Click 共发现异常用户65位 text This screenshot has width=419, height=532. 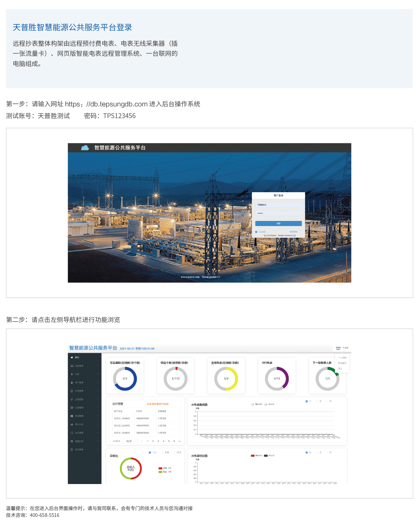pos(158,404)
